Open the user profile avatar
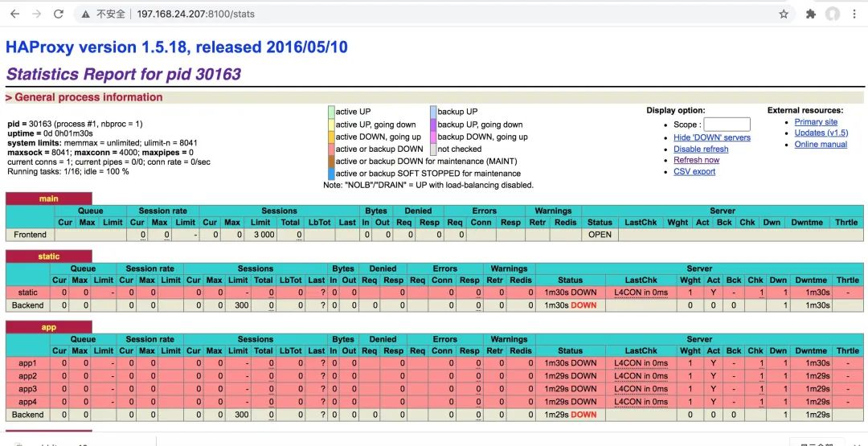Viewport: 868px width, 446px height. 833,14
